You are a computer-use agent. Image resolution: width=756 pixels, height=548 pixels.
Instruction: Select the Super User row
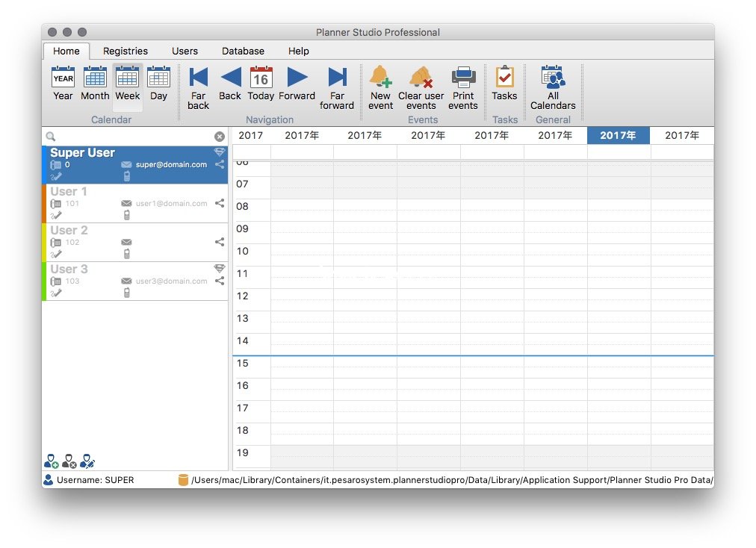pyautogui.click(x=135, y=165)
